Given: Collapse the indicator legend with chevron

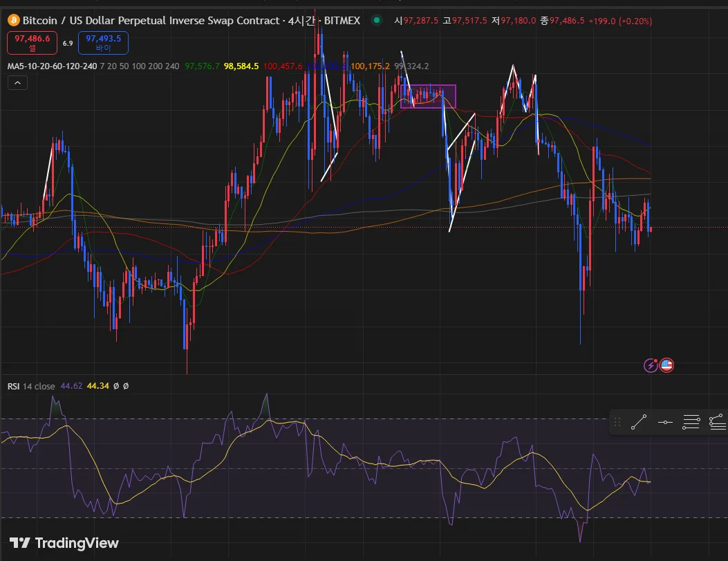Looking at the screenshot, I should coord(17,83).
